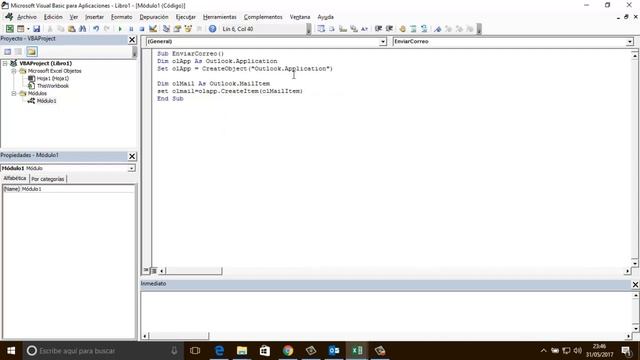
Task: Click View Code icon in Project panel
Action: pos(7,51)
